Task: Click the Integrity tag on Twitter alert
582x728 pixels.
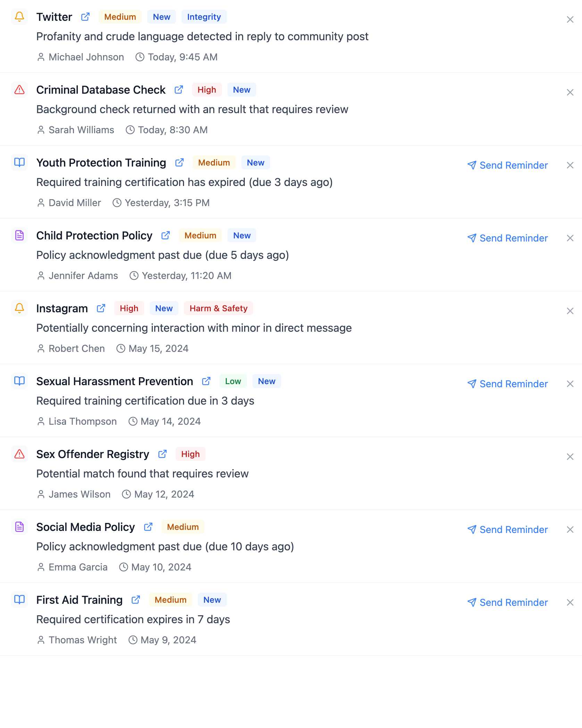Action: point(204,16)
